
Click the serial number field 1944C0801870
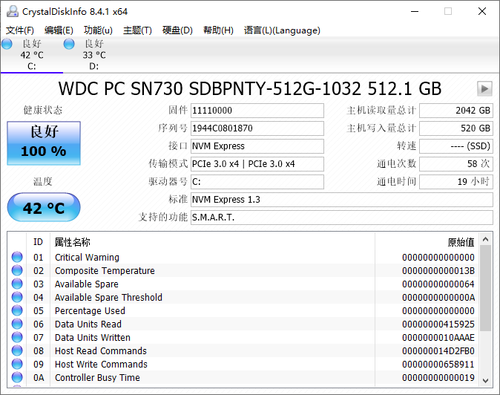click(x=257, y=128)
